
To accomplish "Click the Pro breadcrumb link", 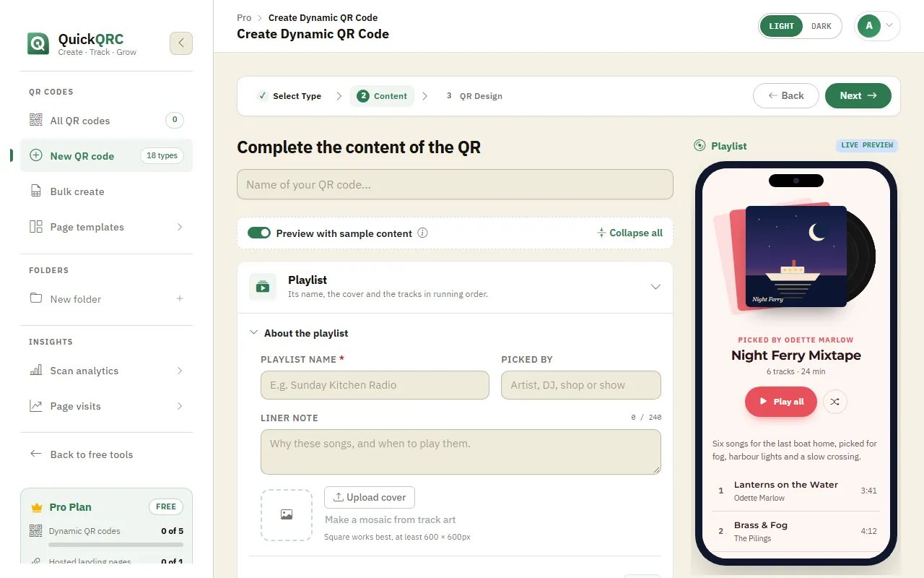I will [244, 17].
